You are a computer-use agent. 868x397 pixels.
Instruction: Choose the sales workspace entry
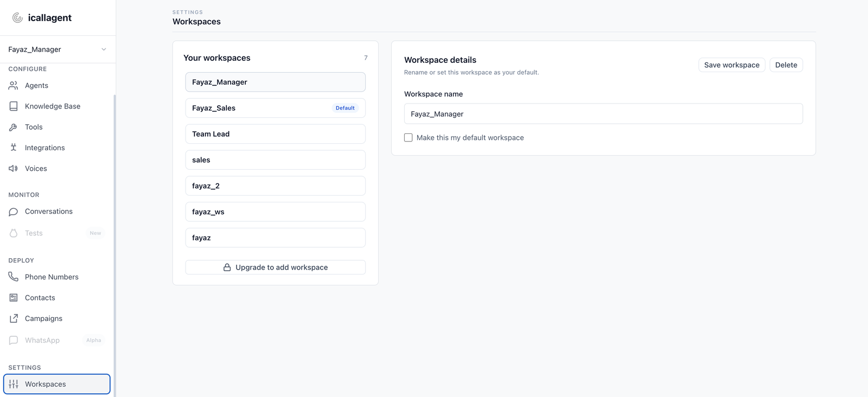(x=276, y=160)
